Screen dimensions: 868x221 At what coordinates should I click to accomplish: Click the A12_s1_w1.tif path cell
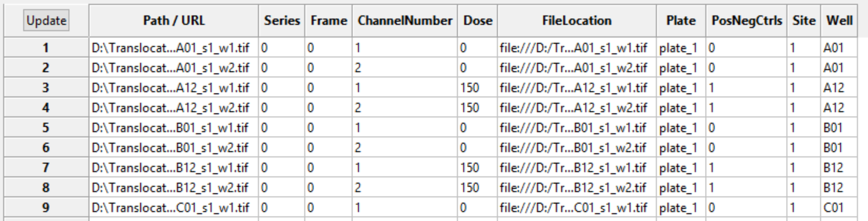click(x=170, y=88)
